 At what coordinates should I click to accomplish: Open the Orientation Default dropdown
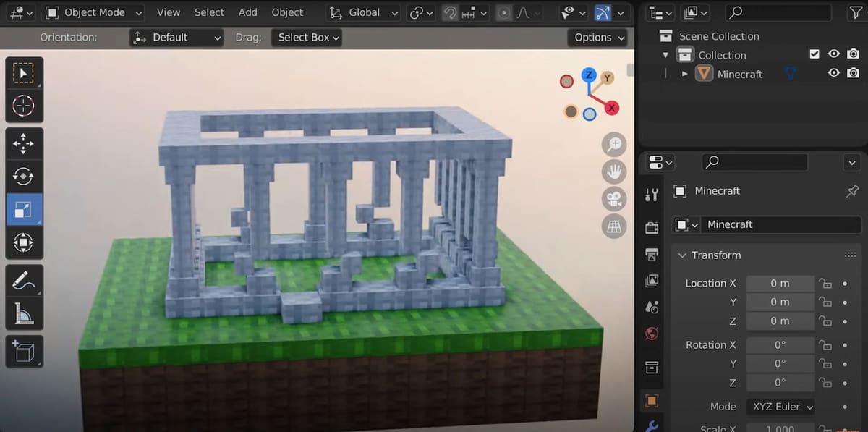click(177, 38)
